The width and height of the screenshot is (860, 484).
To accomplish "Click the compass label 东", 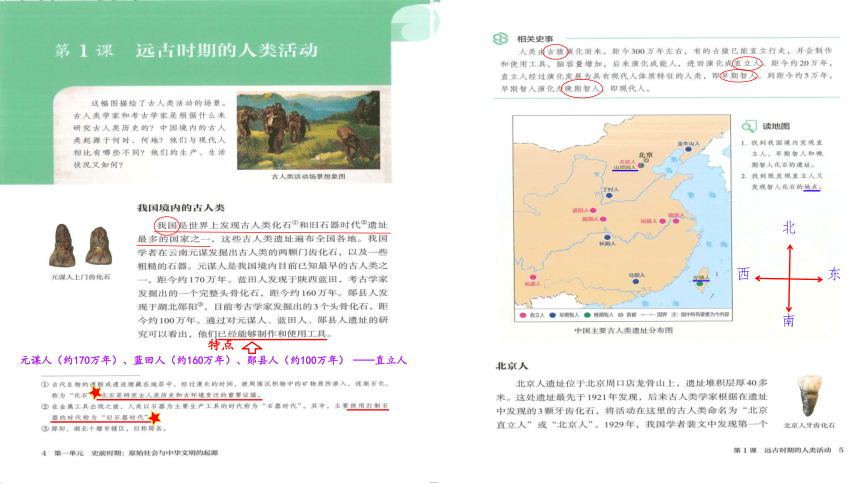I will tap(834, 274).
